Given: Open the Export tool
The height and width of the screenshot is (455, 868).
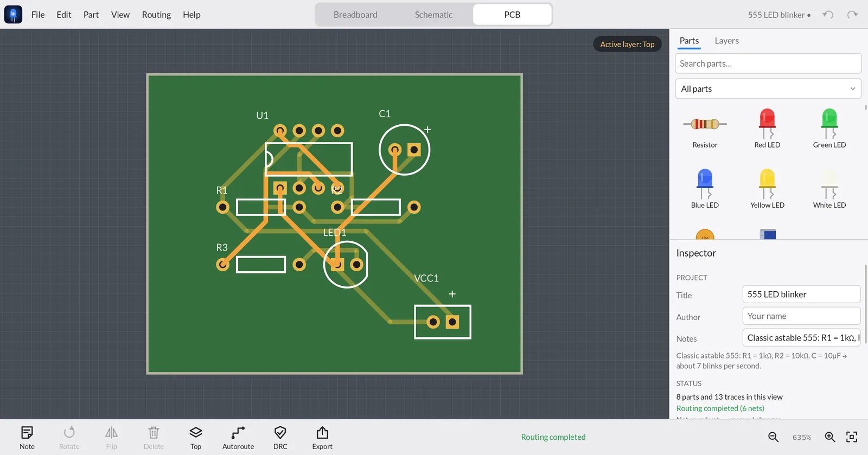Looking at the screenshot, I should (x=322, y=438).
